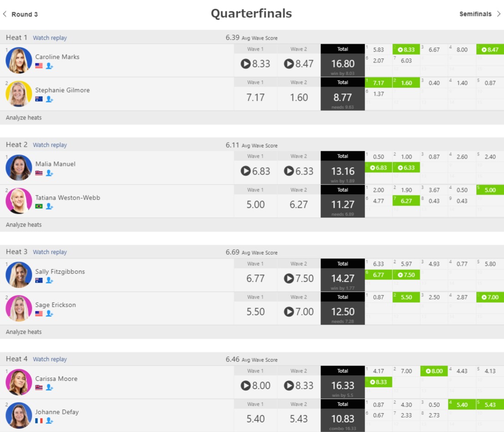The image size is (504, 432).
Task: Expand Analyze heats under Heat 3
Action: pyautogui.click(x=24, y=332)
